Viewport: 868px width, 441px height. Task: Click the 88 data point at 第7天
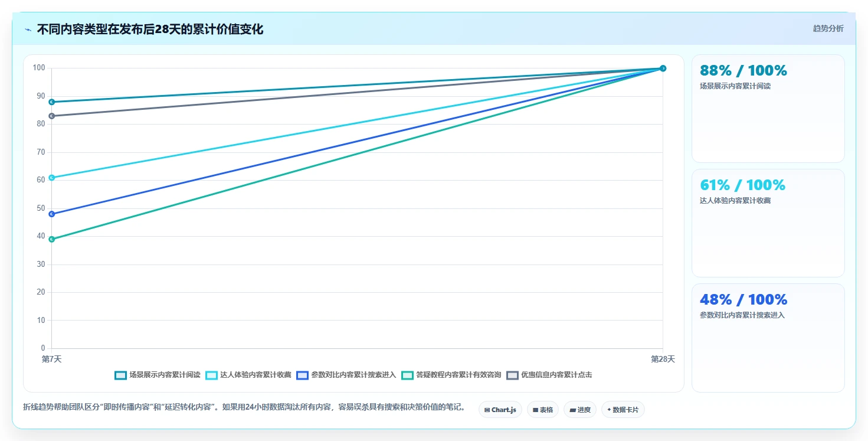52,102
